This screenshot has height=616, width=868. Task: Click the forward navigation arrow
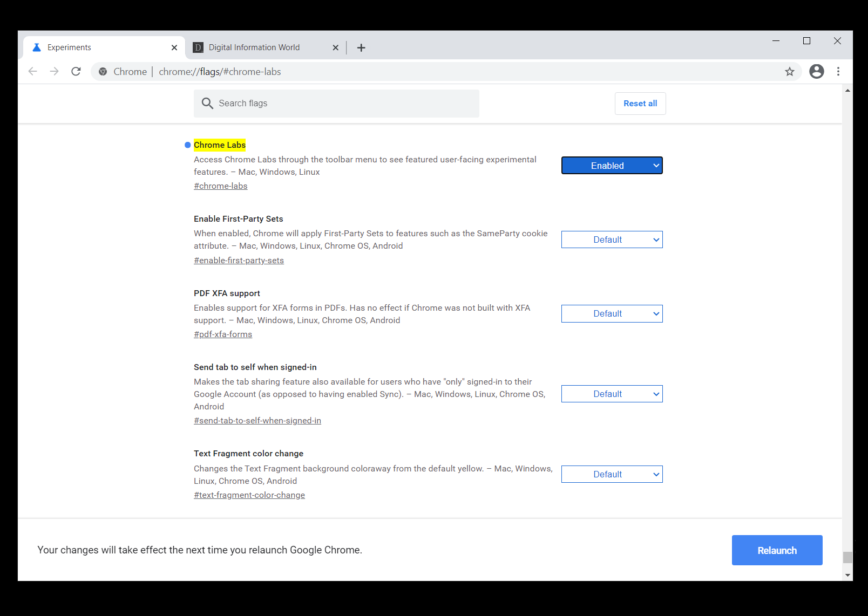pos(54,71)
